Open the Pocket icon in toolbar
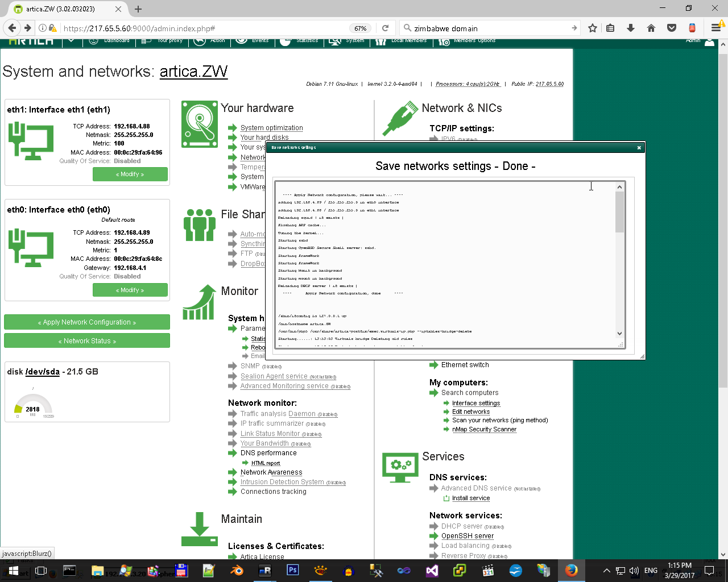Image resolution: width=728 pixels, height=582 pixels. coord(672,28)
